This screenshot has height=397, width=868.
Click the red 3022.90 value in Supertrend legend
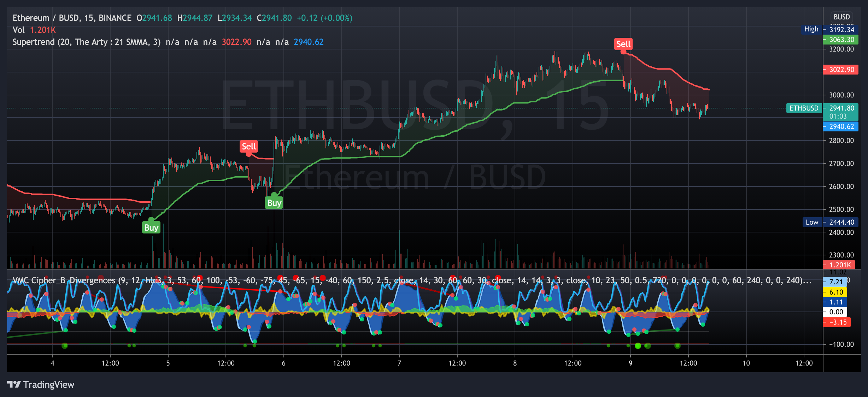point(236,42)
